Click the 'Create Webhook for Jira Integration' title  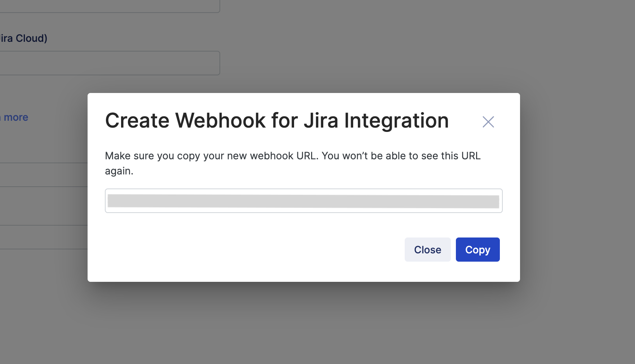tap(277, 120)
